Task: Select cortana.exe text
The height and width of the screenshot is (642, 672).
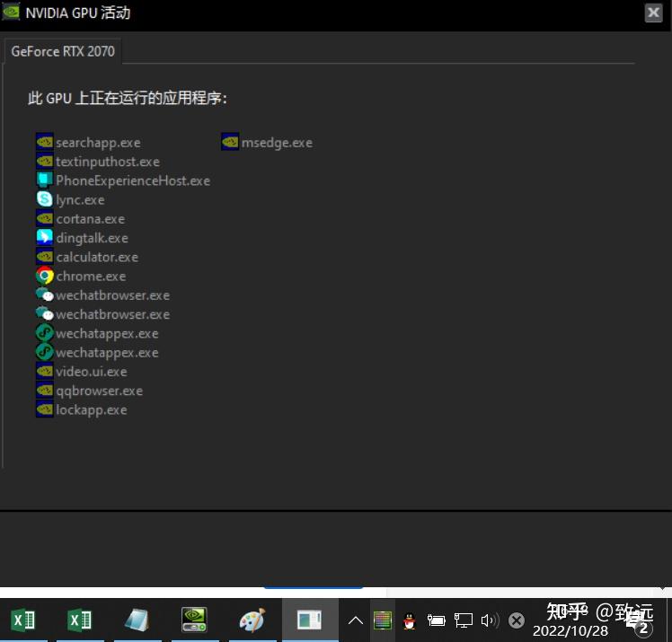Action: 91,219
